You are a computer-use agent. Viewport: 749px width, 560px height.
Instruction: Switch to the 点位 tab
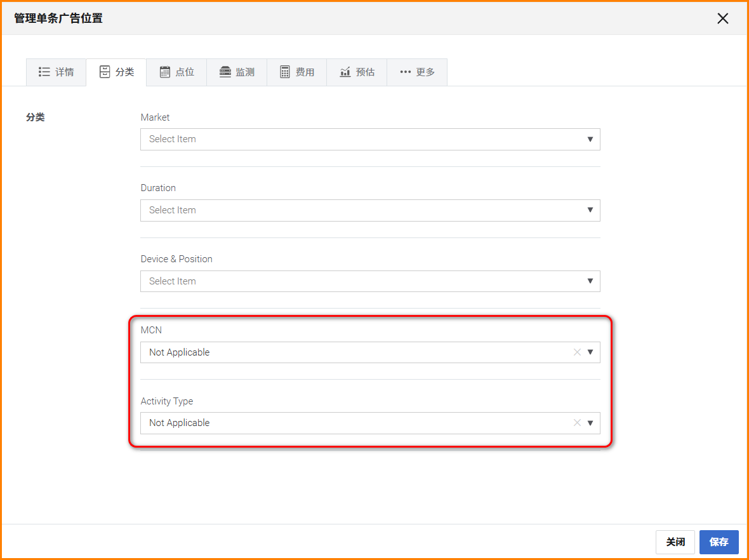176,72
